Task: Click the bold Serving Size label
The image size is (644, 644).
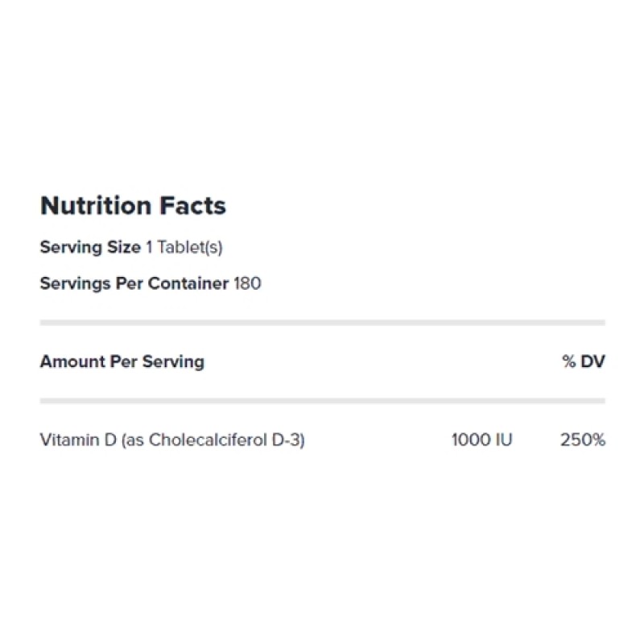Action: [90, 247]
